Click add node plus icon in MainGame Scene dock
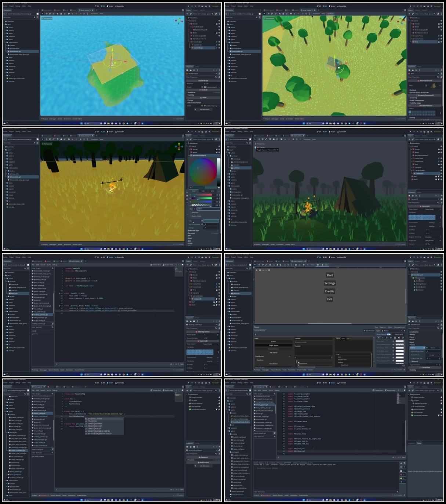The image size is (446, 504). (x=409, y=391)
